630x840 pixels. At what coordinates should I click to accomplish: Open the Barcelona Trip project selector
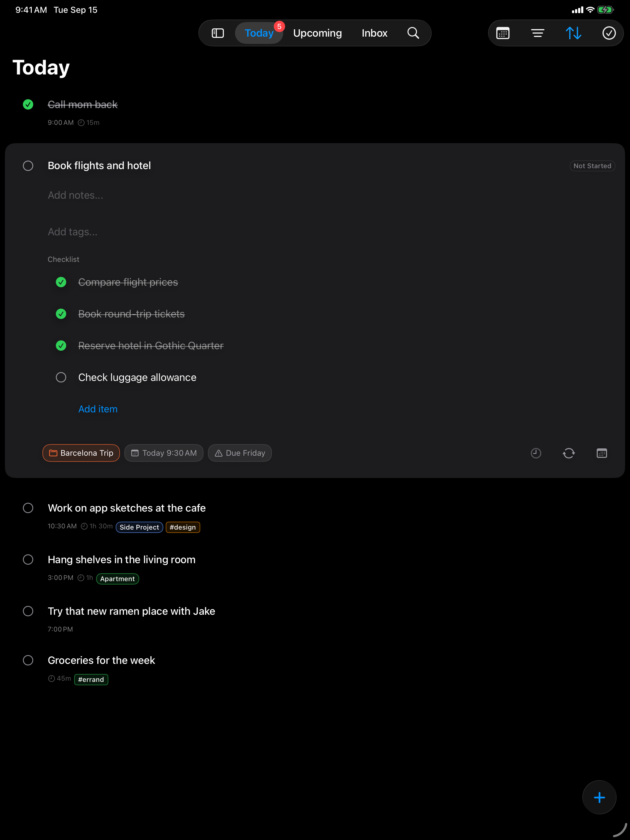(x=81, y=453)
